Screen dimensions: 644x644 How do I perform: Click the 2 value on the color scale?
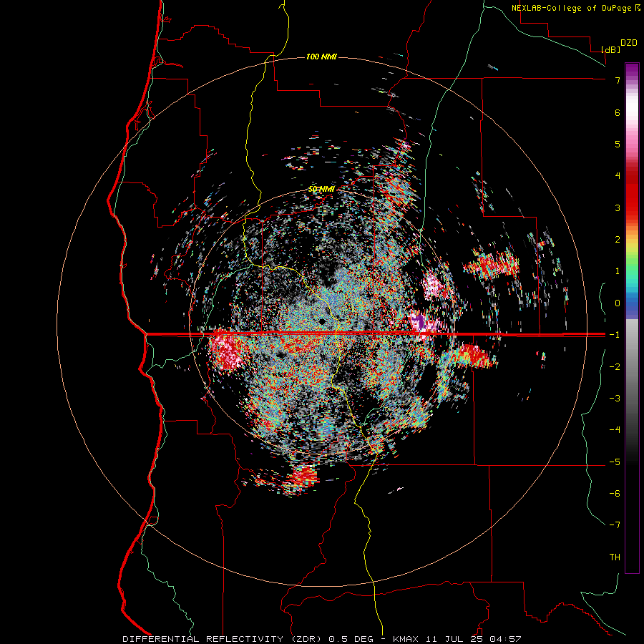click(618, 240)
